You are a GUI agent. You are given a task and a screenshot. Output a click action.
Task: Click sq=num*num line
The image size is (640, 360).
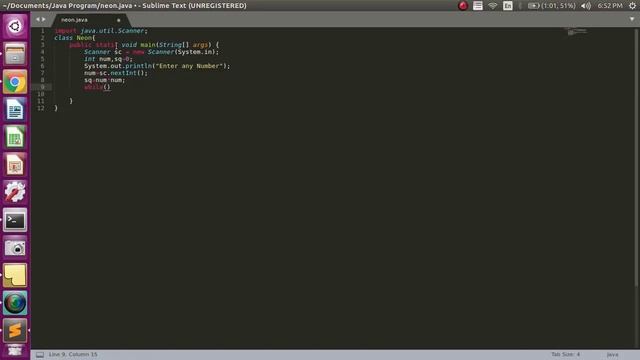pyautogui.click(x=104, y=80)
